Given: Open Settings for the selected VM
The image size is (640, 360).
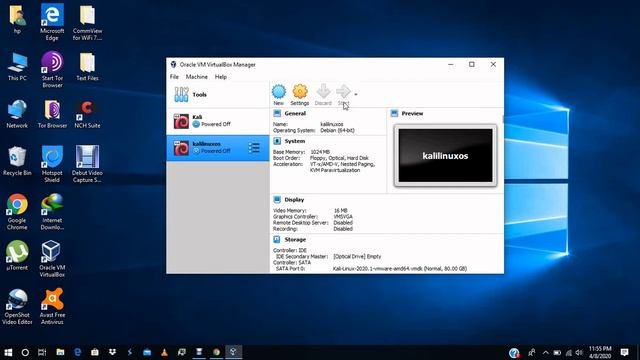Looking at the screenshot, I should [x=300, y=95].
